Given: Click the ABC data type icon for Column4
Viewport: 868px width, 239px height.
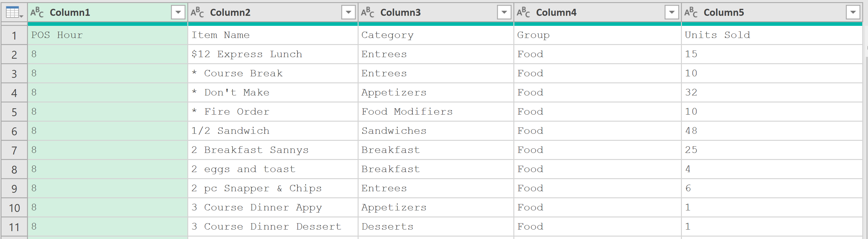Looking at the screenshot, I should pyautogui.click(x=523, y=12).
